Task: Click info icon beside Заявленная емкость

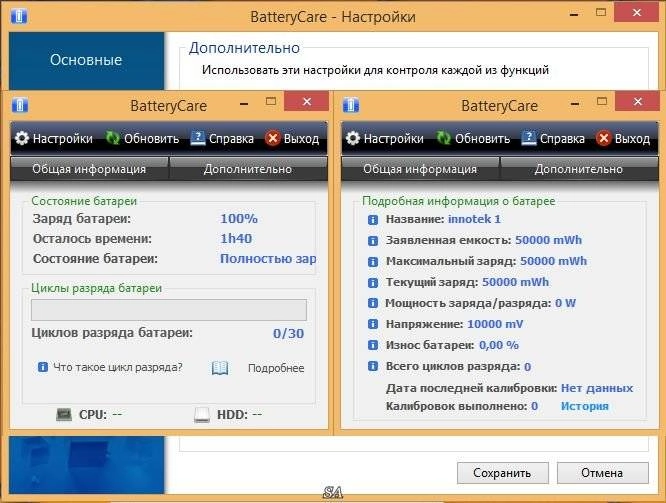Action: pos(373,241)
